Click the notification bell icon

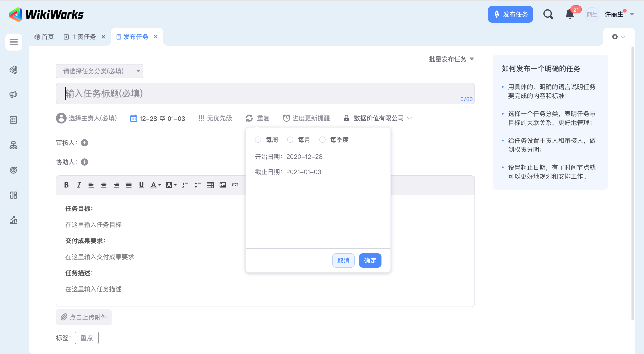570,15
